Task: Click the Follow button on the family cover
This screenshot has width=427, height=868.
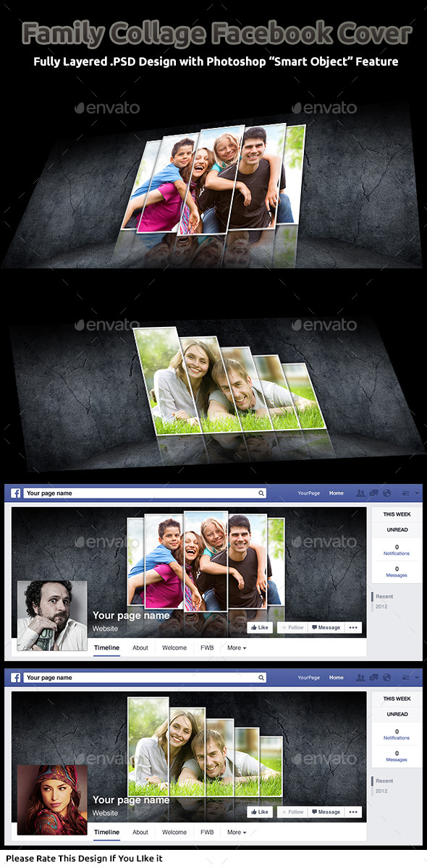Action: (292, 628)
